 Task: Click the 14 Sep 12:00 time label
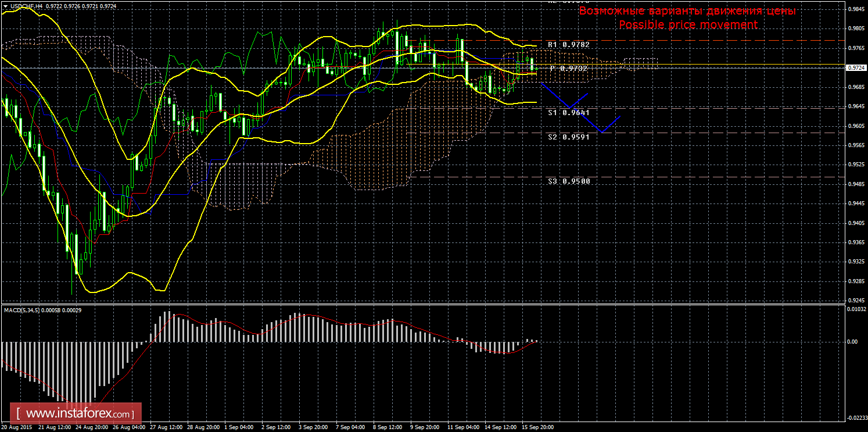[500, 427]
